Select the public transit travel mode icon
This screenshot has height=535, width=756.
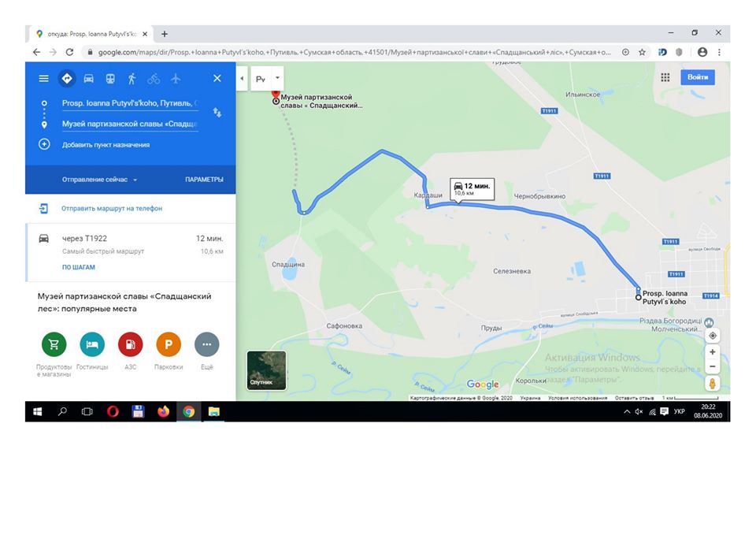[110, 79]
